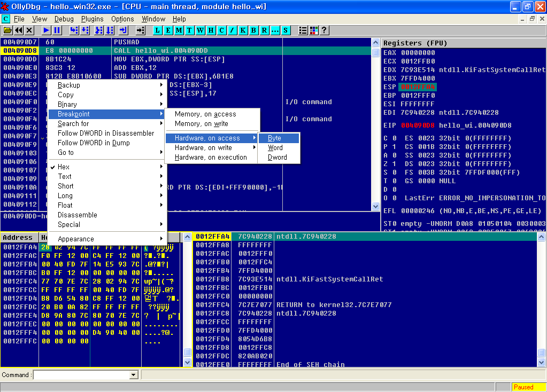Open the color Appearance options icon

314,30
